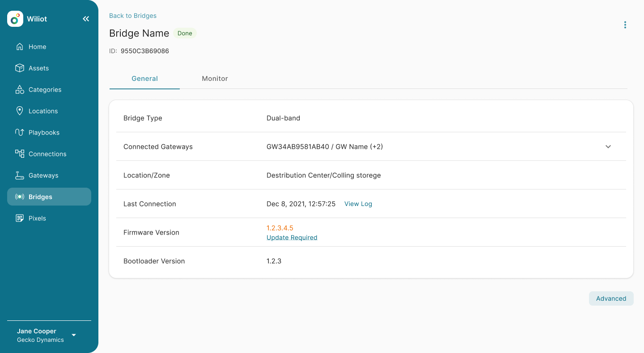Click the Bootloader Version label
The image size is (644, 353).
pos(154,261)
